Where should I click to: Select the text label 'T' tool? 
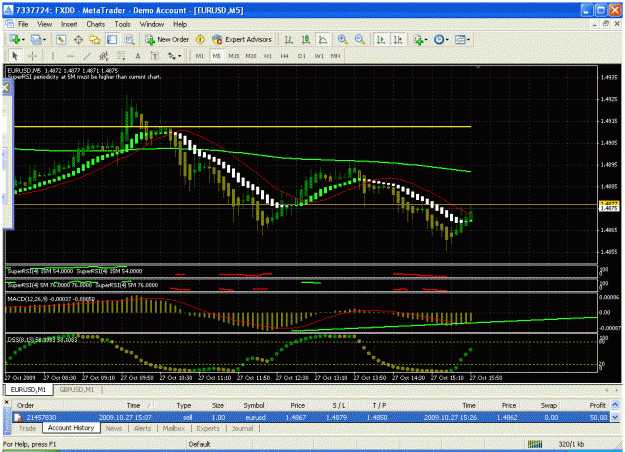click(155, 56)
